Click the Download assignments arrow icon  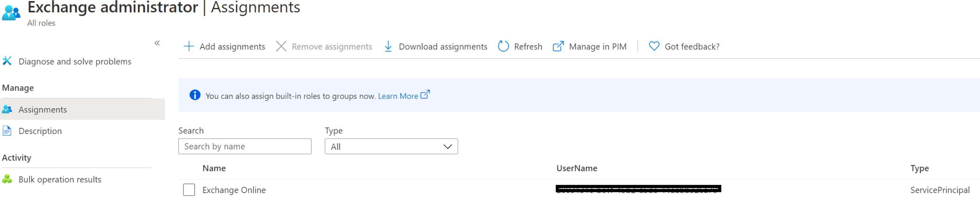point(388,46)
